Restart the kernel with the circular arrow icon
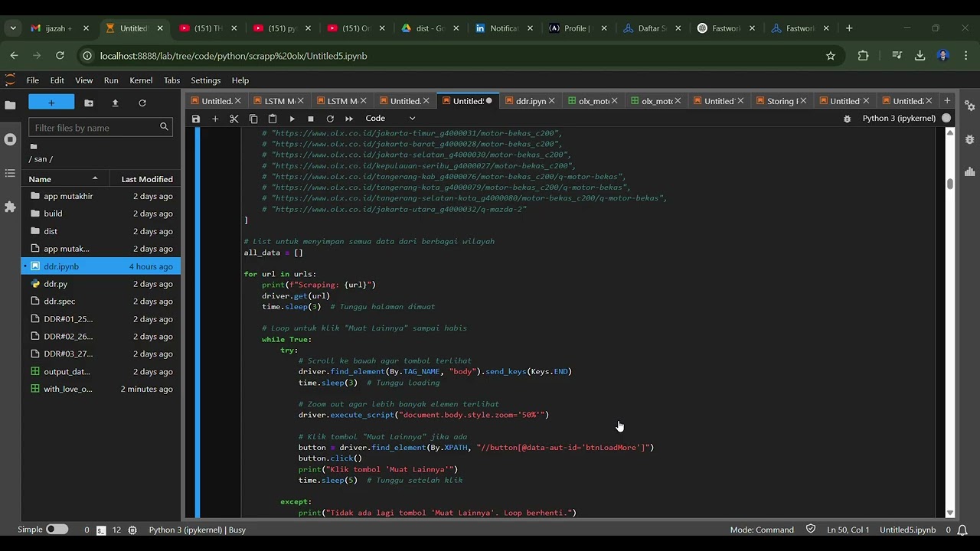The height and width of the screenshot is (551, 980). [330, 119]
